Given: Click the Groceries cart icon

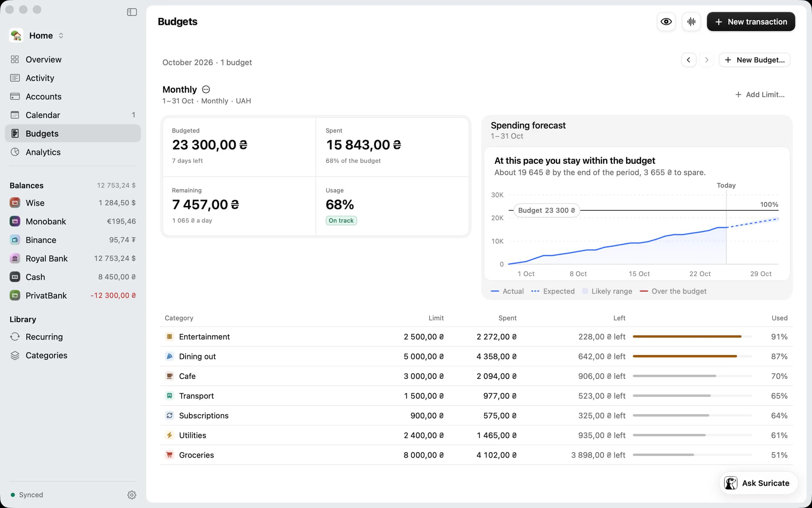Looking at the screenshot, I should click(x=170, y=455).
